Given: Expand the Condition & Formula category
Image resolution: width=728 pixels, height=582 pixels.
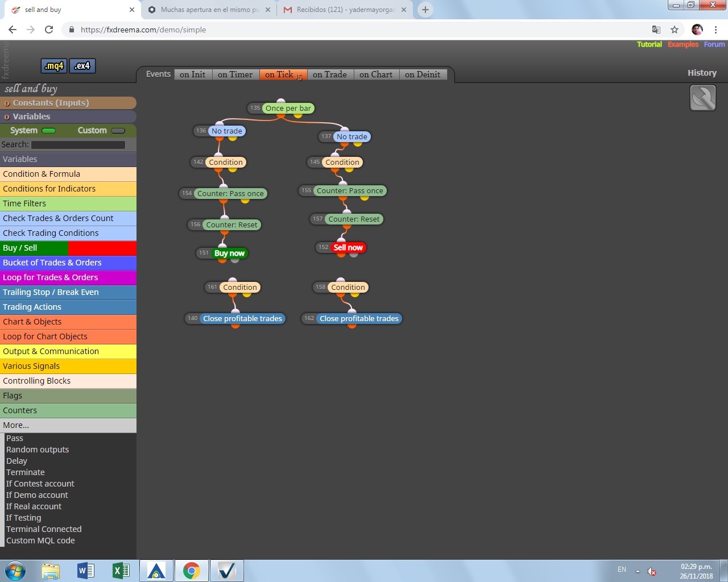Looking at the screenshot, I should pyautogui.click(x=68, y=174).
